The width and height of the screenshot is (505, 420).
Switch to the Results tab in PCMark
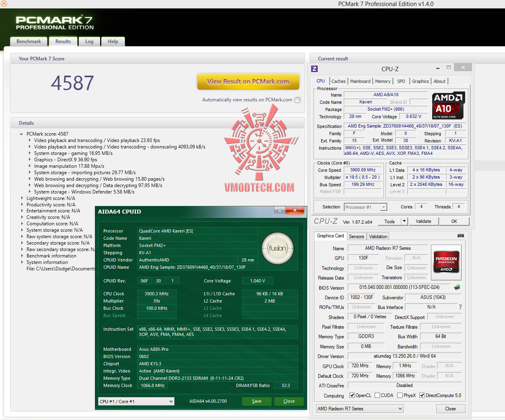(63, 41)
